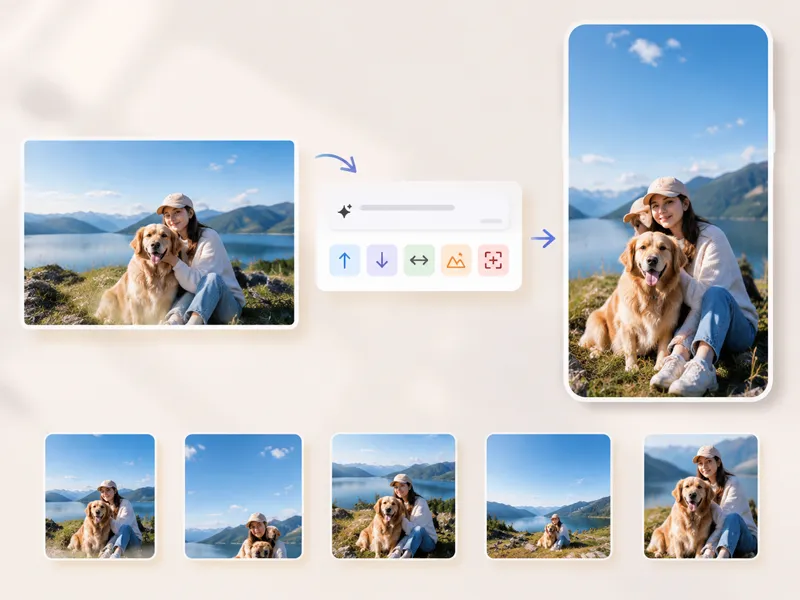
Task: Click the prompt input bar beside sparkle
Action: coord(419,210)
